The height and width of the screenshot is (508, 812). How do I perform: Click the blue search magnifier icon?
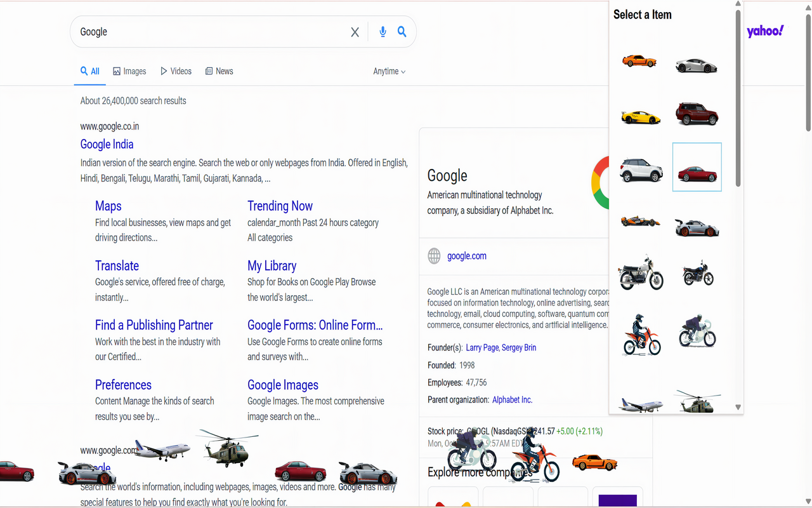pyautogui.click(x=402, y=32)
